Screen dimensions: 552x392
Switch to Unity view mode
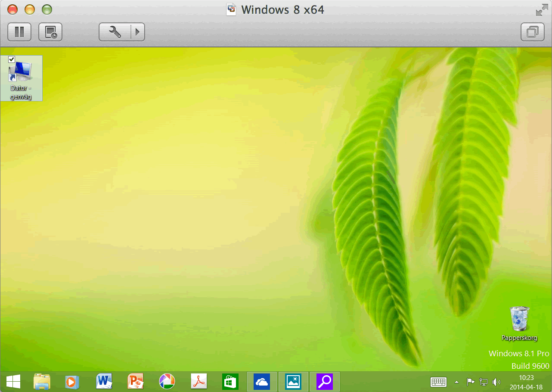533,32
